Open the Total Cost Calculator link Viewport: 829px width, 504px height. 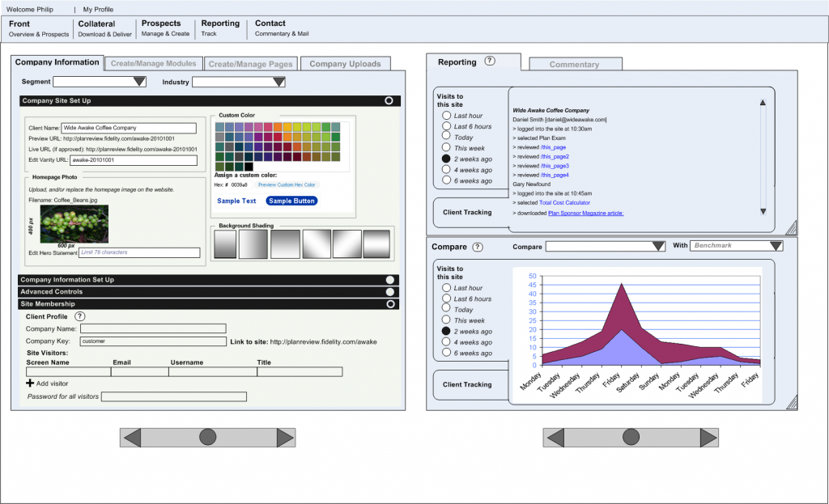[564, 203]
